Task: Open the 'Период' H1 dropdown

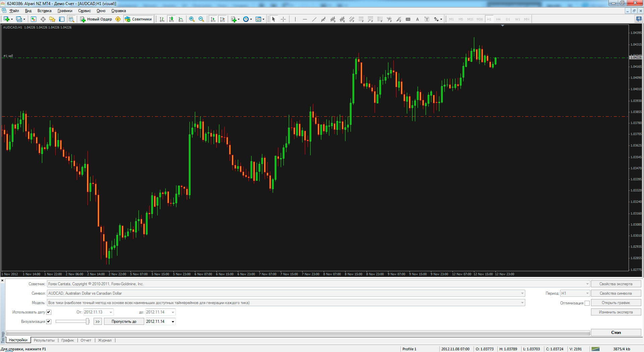Action: pos(587,293)
